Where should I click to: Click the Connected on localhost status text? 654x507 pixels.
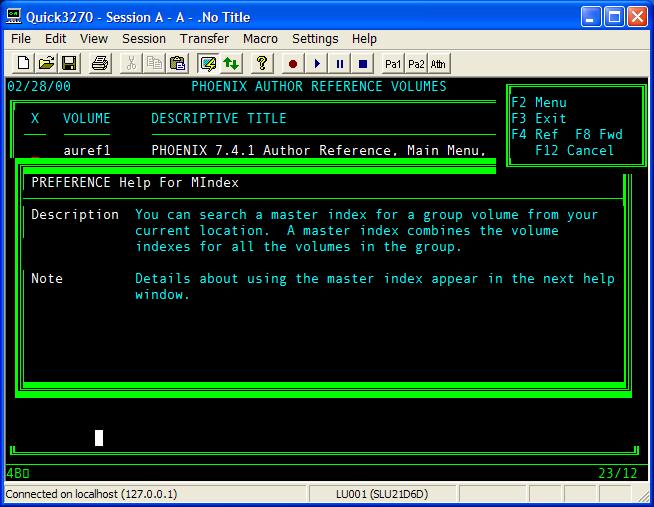coord(91,494)
